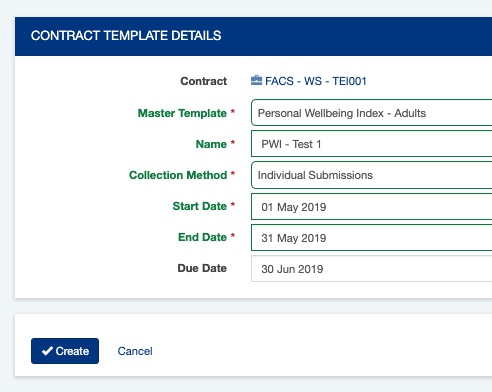
Task: Click the Collection Method label
Action: pyautogui.click(x=178, y=175)
